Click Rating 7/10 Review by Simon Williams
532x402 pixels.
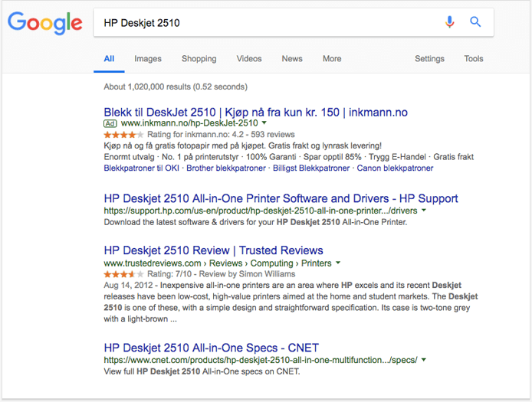coord(222,274)
